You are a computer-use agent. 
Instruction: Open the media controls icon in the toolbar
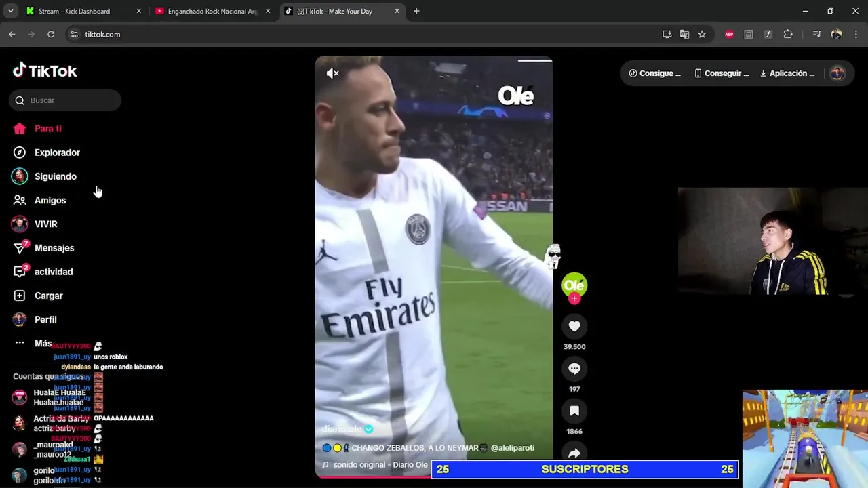[816, 34]
